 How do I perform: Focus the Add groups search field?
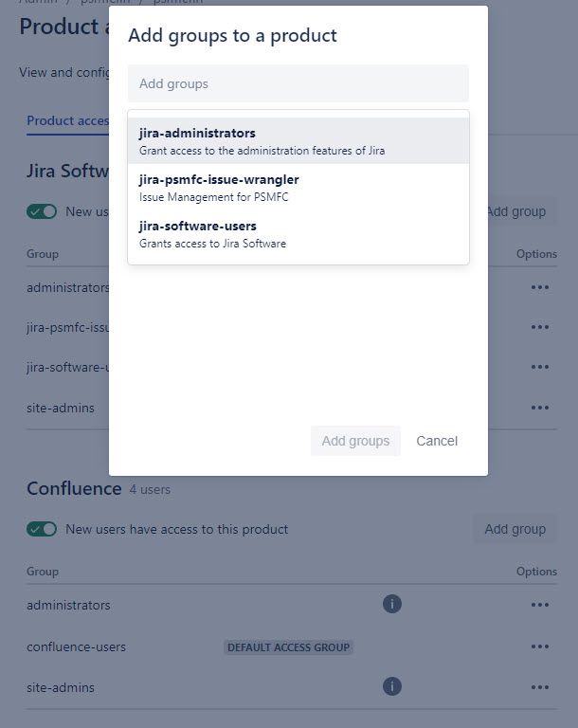[x=298, y=83]
